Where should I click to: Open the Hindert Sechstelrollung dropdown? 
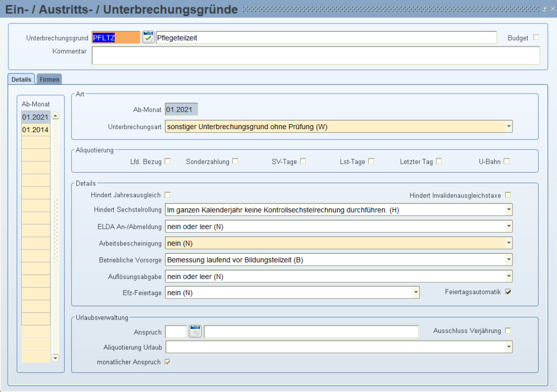(509, 210)
